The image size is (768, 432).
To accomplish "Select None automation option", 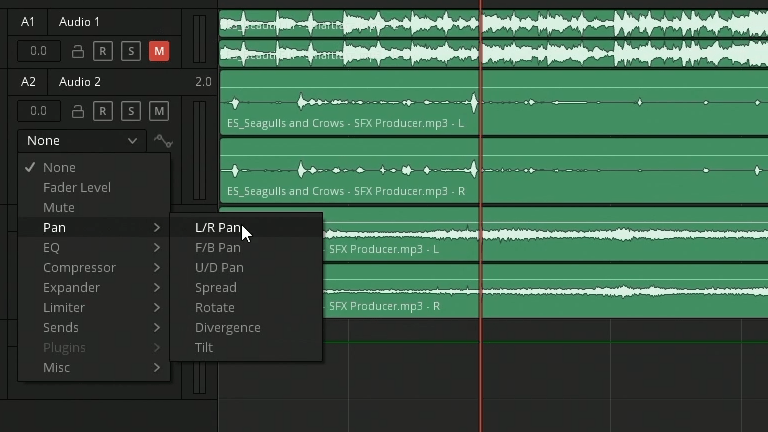I will [x=94, y=168].
